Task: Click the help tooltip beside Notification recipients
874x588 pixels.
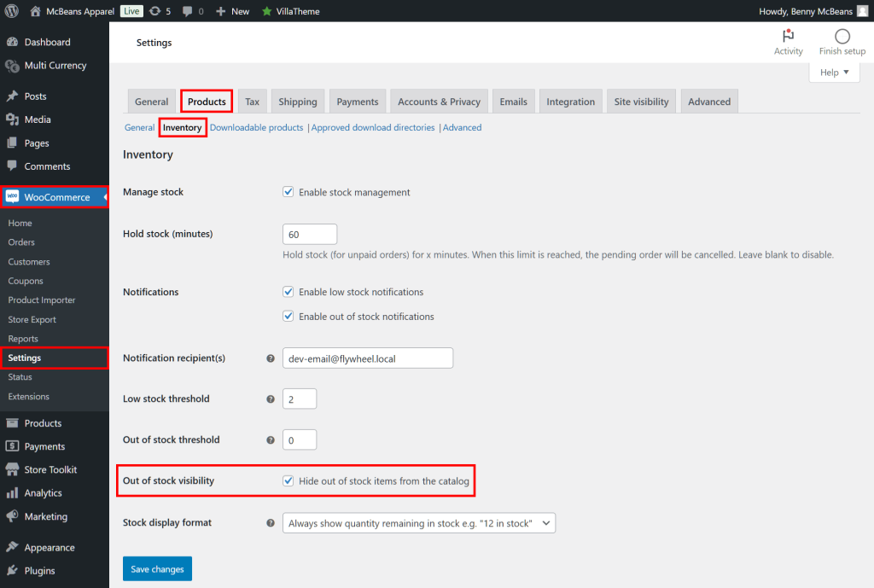Action: pos(271,358)
